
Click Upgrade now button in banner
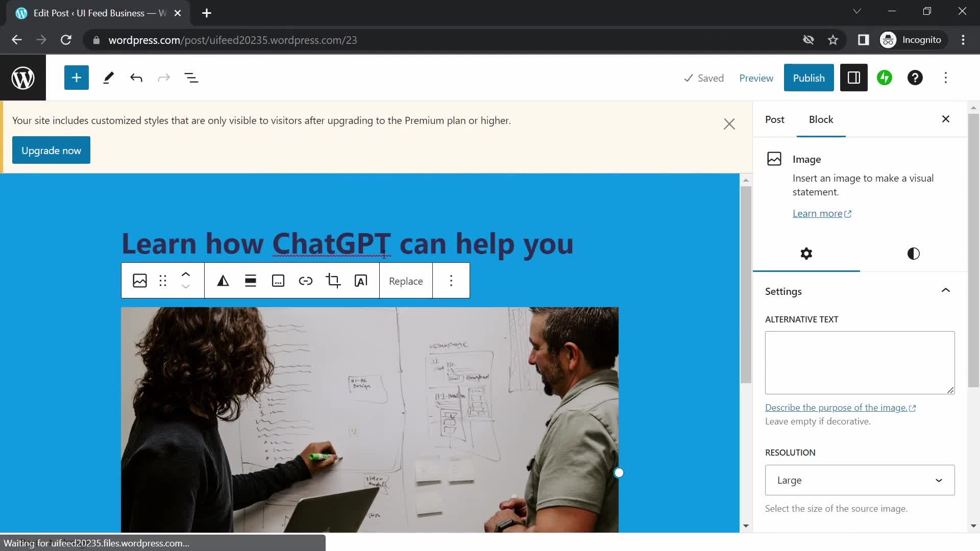(51, 150)
